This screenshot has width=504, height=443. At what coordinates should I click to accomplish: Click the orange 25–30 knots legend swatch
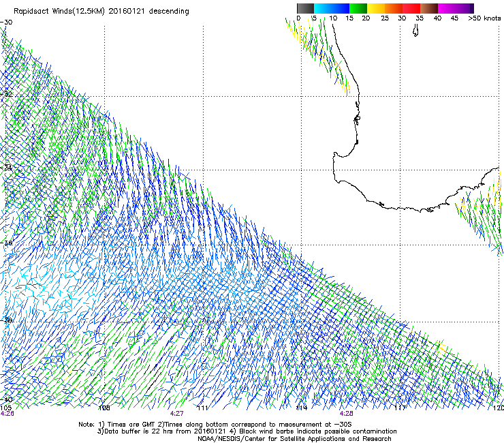tap(394, 8)
